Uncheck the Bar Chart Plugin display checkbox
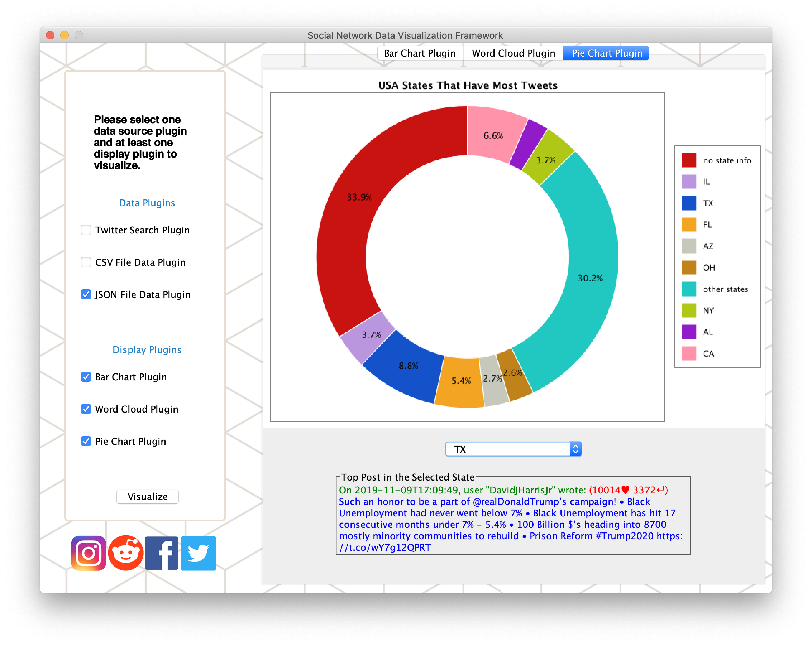Screen dimensions: 812x646 (86, 377)
